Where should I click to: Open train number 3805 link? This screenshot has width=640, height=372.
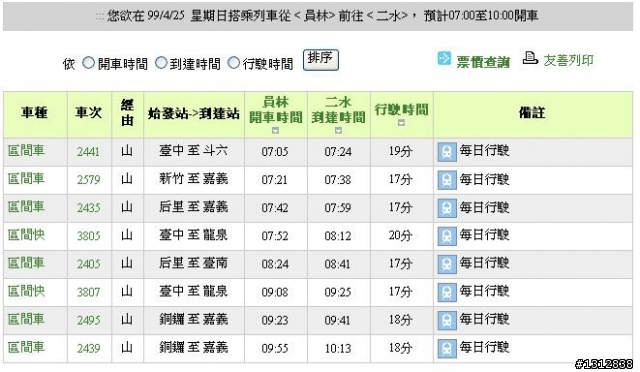click(89, 236)
